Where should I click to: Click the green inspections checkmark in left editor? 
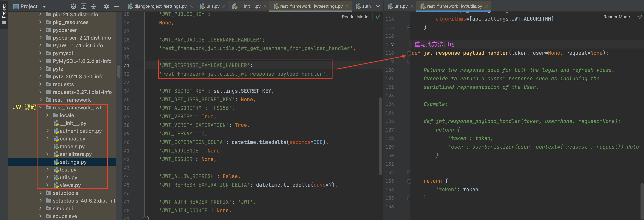pyautogui.click(x=378, y=17)
